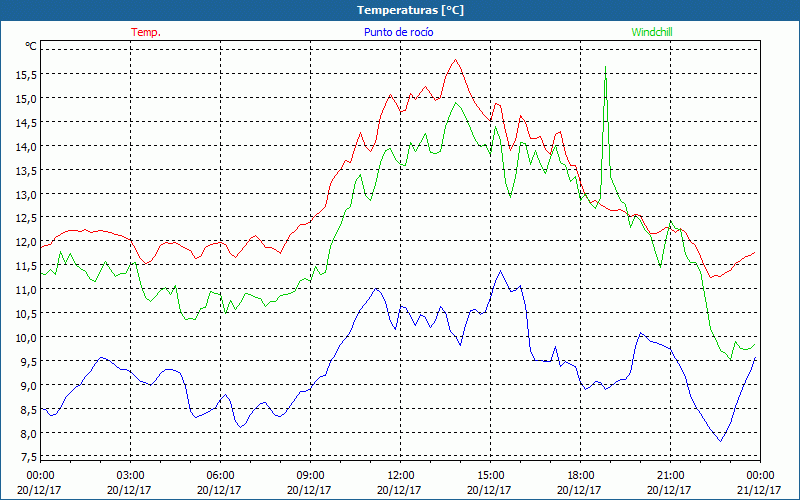This screenshot has width=800, height=500.
Task: Click the 'Temperaturas [°C]' chart title
Action: click(x=410, y=10)
